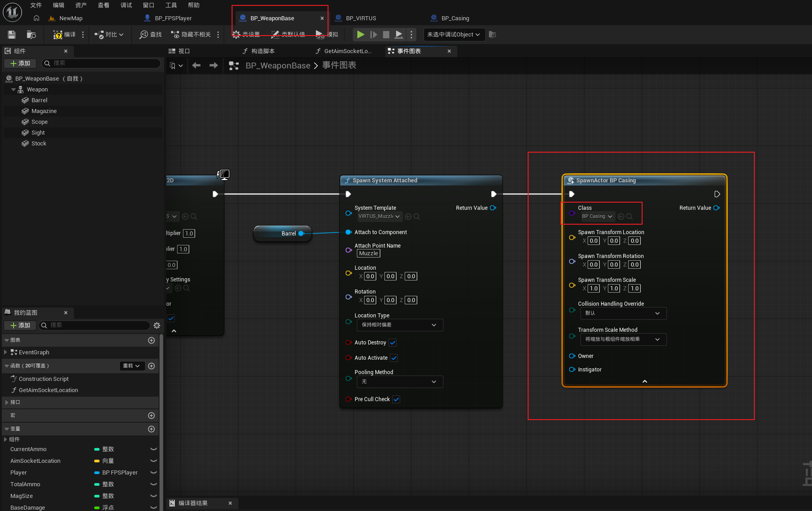Screen dimensions: 812x511
Task: Open the 查找 find tool
Action: point(151,35)
